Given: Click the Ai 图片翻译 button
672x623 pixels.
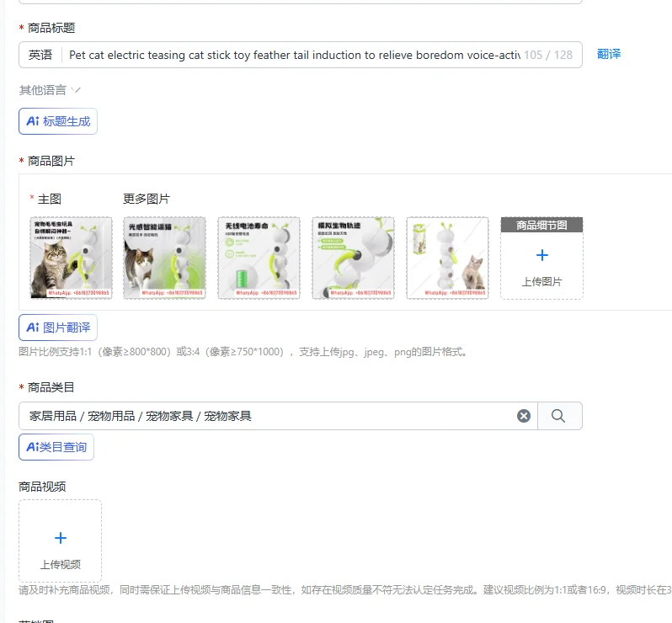Looking at the screenshot, I should (x=58, y=327).
